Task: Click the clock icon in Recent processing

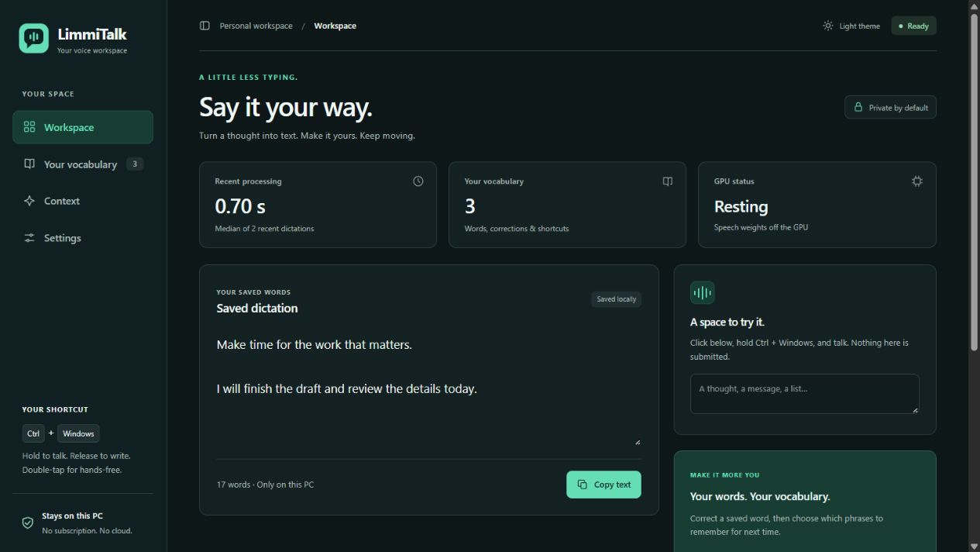Action: coord(418,181)
